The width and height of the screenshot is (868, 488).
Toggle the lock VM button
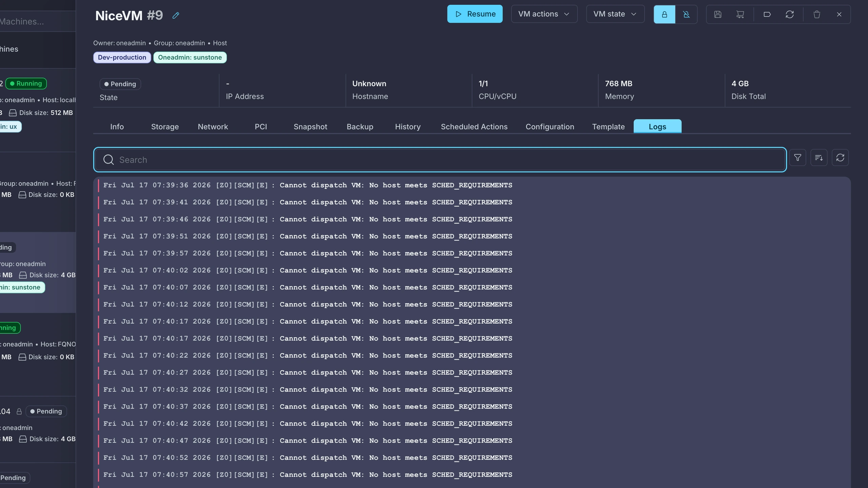[x=664, y=14]
